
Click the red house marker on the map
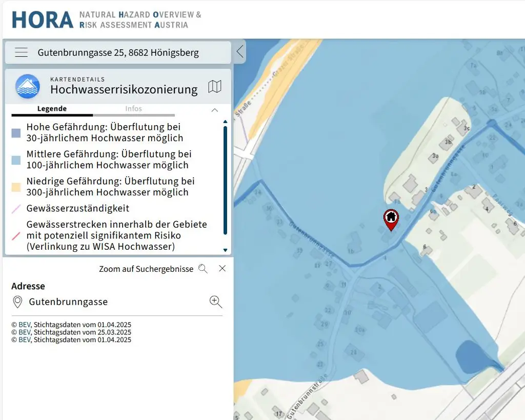[x=391, y=219]
